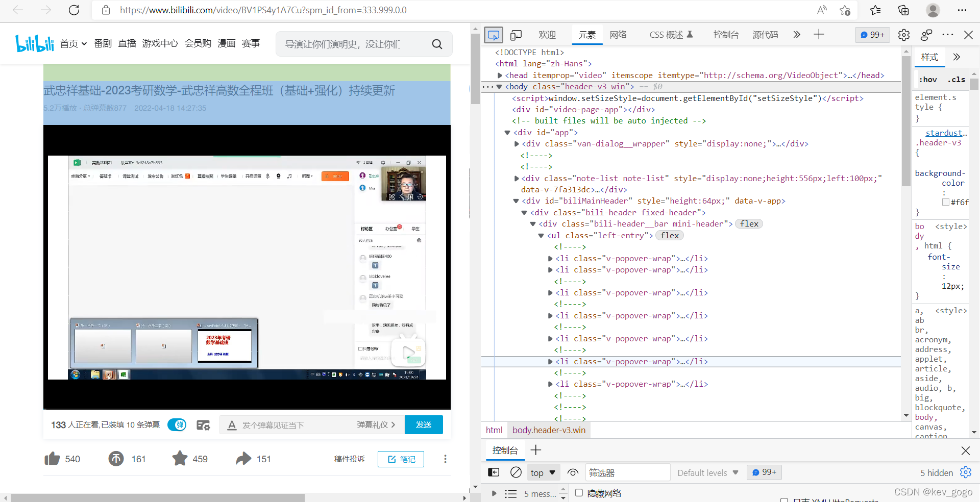Click the browser back arrow
This screenshot has width=980, height=502.
point(18,10)
